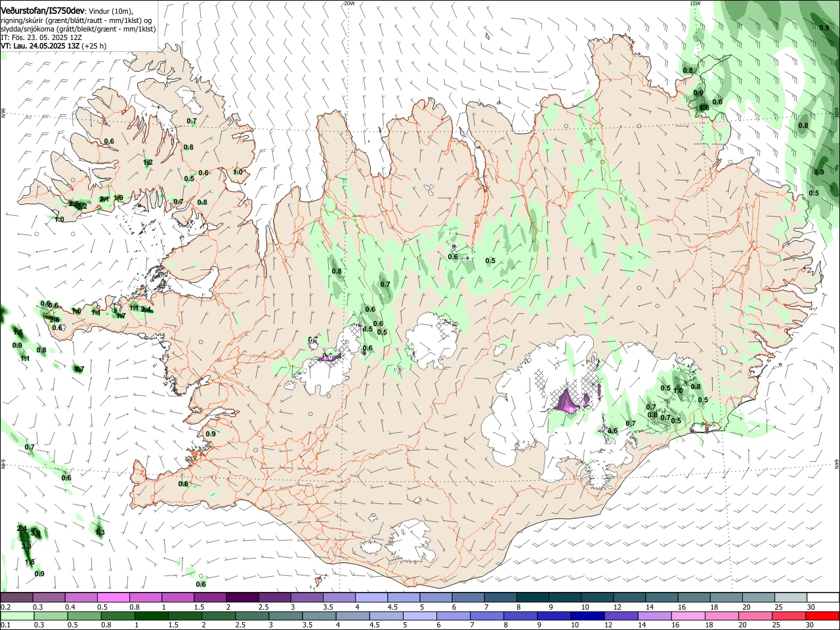The height and width of the screenshot is (630, 840).
Task: Click the periwinkle swatch between upper-row 4 and 4.5
Action: pos(371,598)
